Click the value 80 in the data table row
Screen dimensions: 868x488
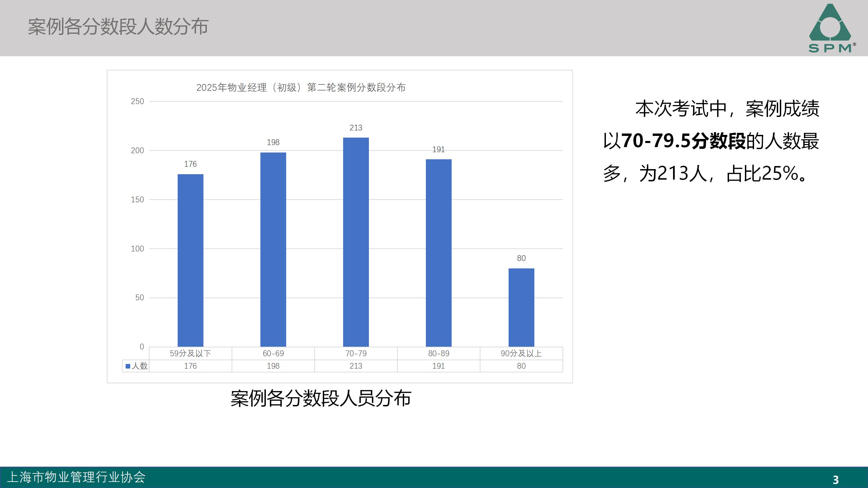point(521,366)
